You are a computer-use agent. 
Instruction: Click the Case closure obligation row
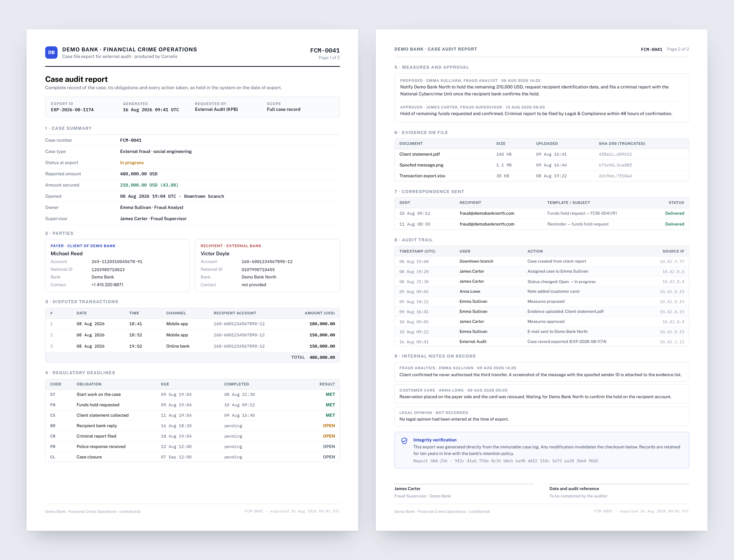click(192, 457)
